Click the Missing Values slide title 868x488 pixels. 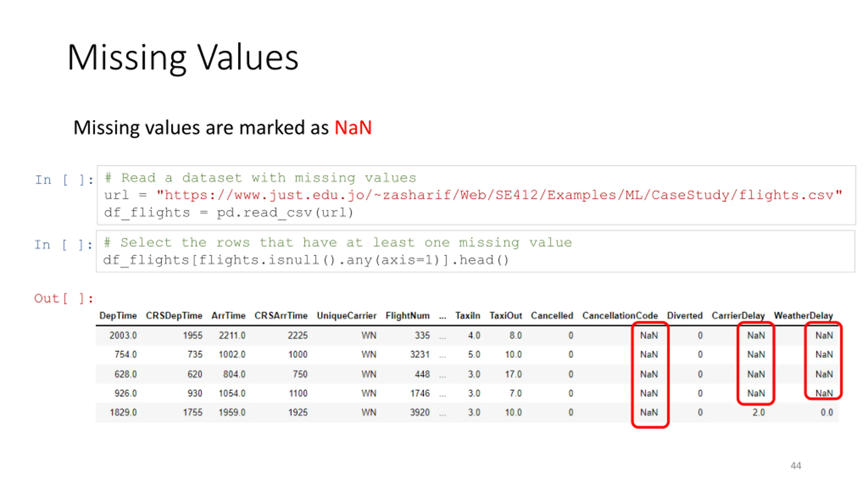pyautogui.click(x=183, y=58)
